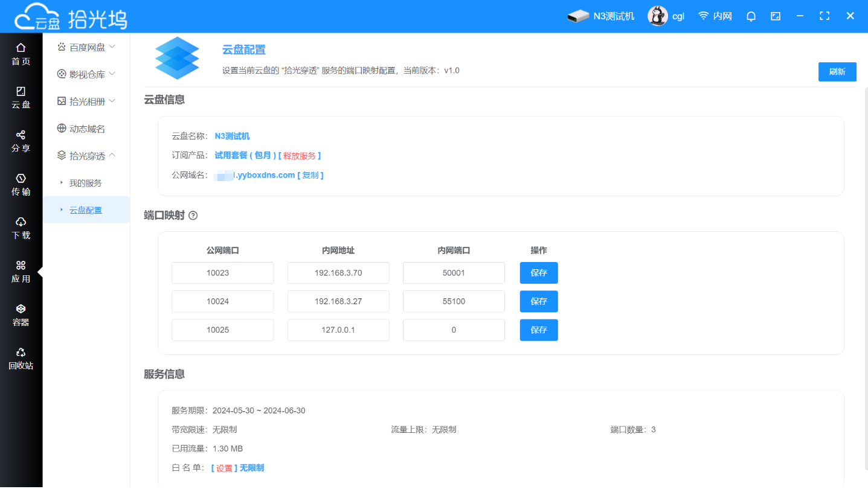Viewport: 868px width, 489px height.
Task: Open the 分享 share icon
Action: tap(21, 135)
